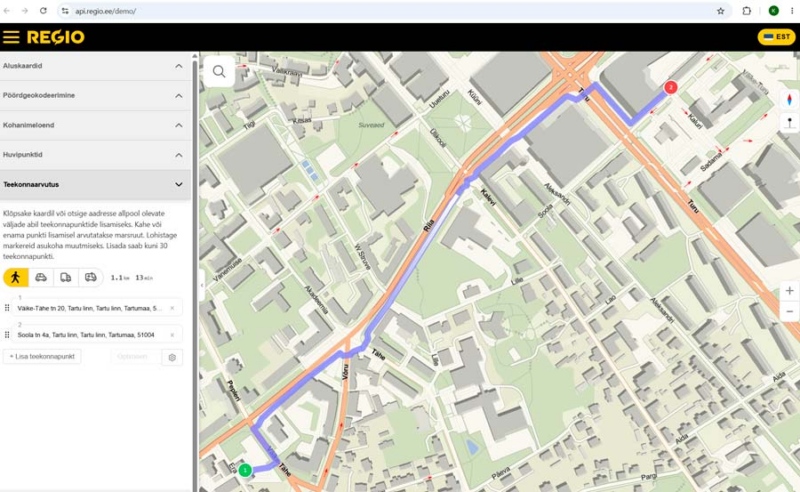Expand the Aluskaardid section chevron
Viewport: 800px width, 492px height.
tap(179, 66)
